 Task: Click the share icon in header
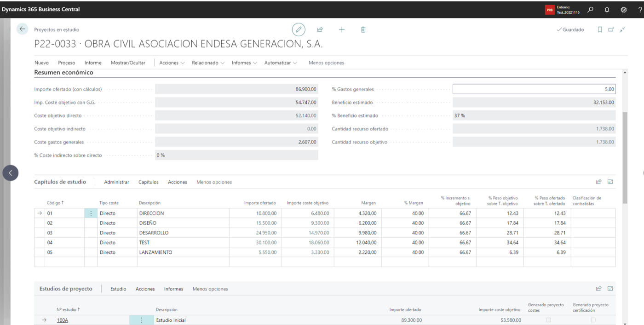320,29
